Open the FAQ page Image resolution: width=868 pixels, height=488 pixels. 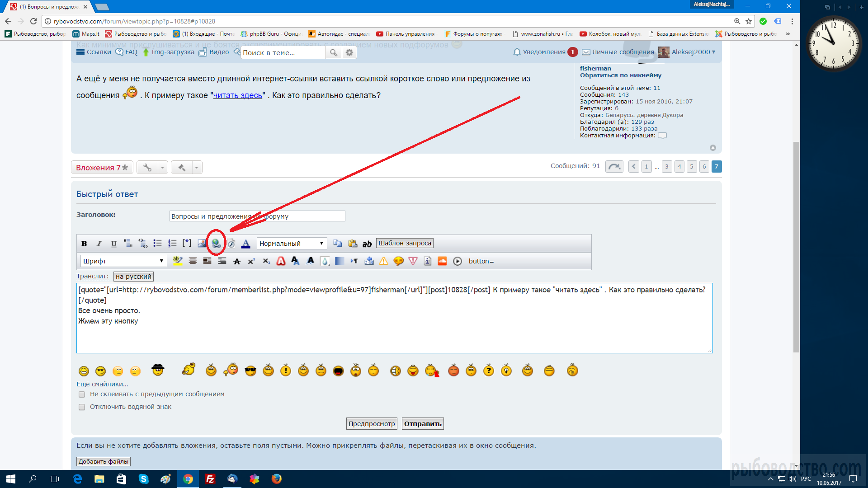pos(127,52)
